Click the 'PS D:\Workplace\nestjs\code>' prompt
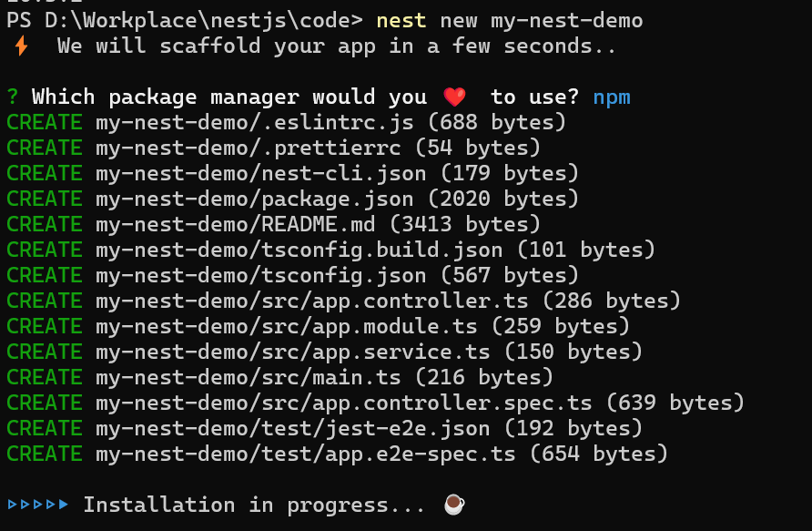Viewport: 812px width, 531px height. tap(185, 21)
